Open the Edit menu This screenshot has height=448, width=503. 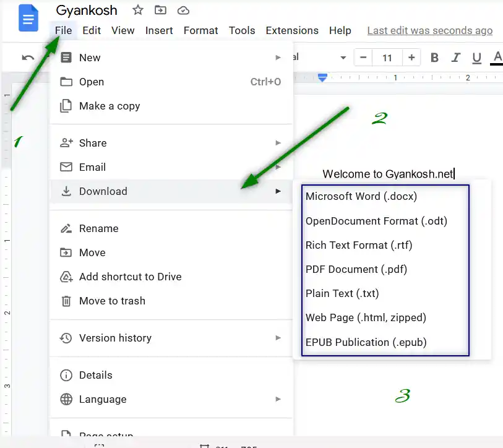coord(92,30)
